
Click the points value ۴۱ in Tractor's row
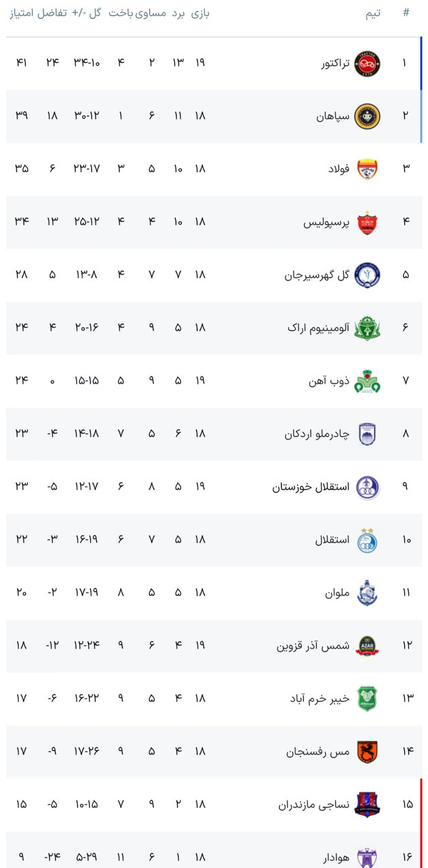21,63
